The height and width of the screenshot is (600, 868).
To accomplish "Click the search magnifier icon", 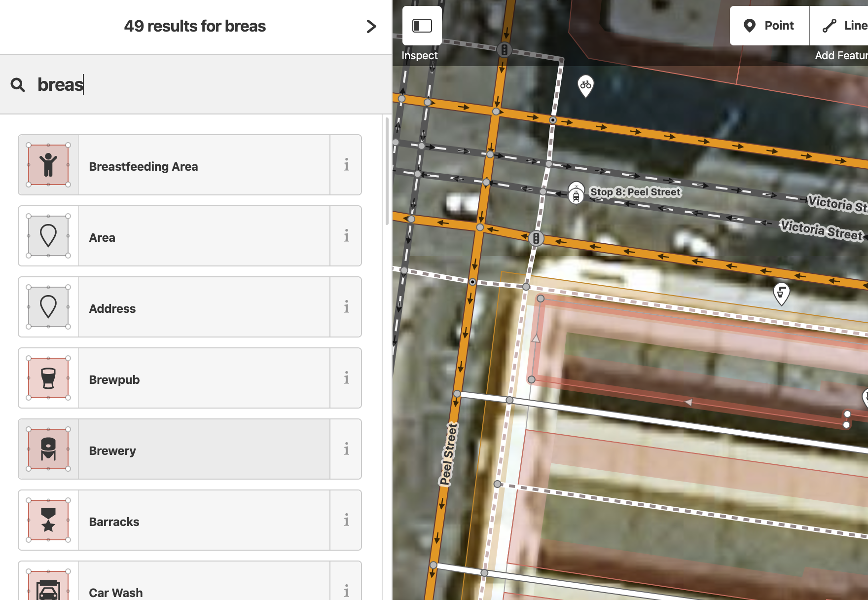I will click(x=18, y=85).
